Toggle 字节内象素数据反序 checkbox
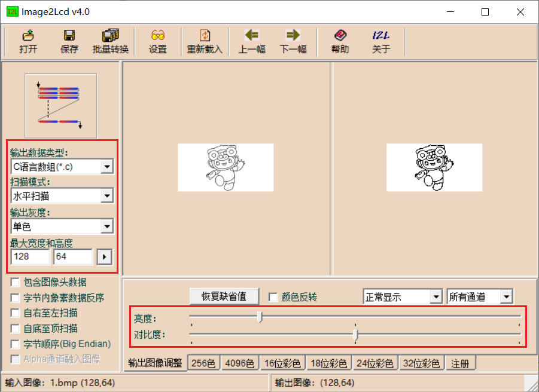 click(15, 298)
